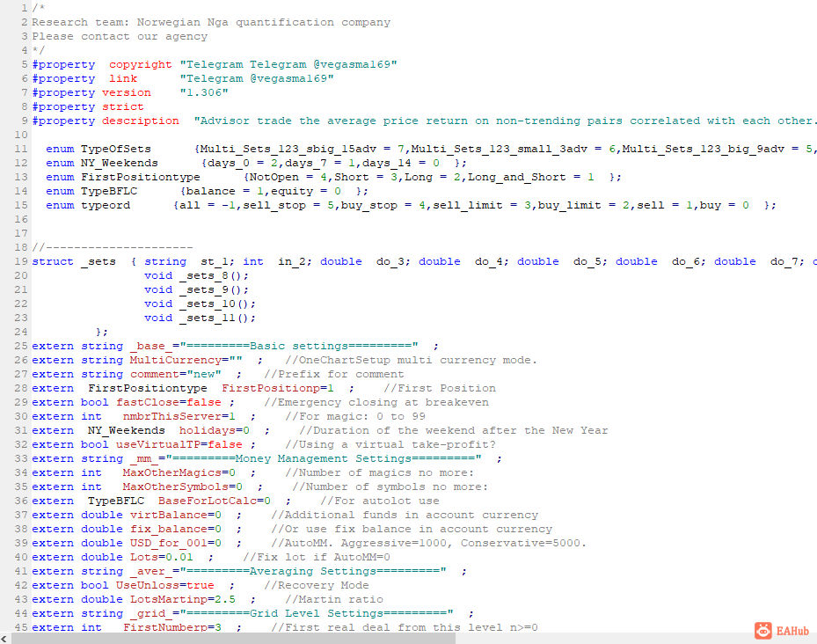Click the BaseForLotCalc=0 variable
This screenshot has height=644, width=817.
click(x=215, y=501)
